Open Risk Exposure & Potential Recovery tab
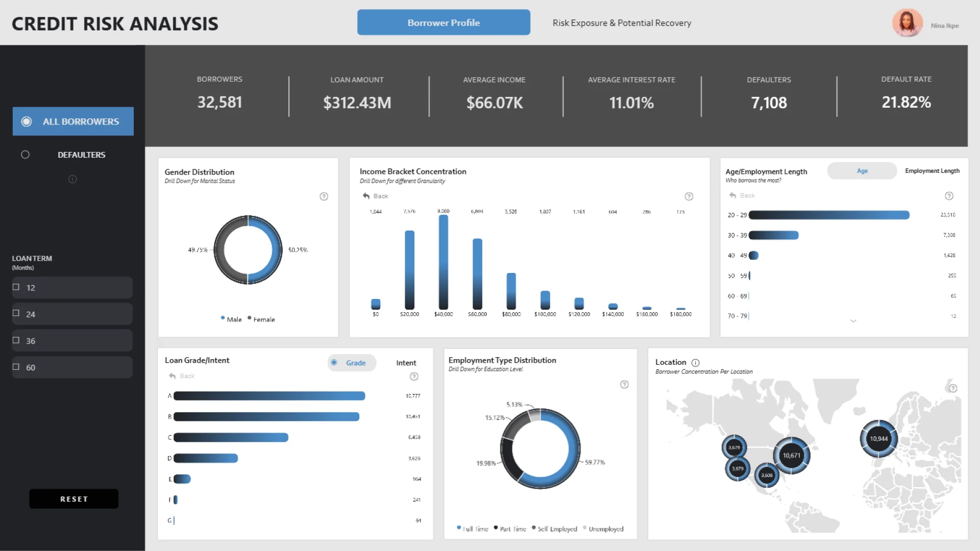The image size is (980, 551). coord(622,23)
